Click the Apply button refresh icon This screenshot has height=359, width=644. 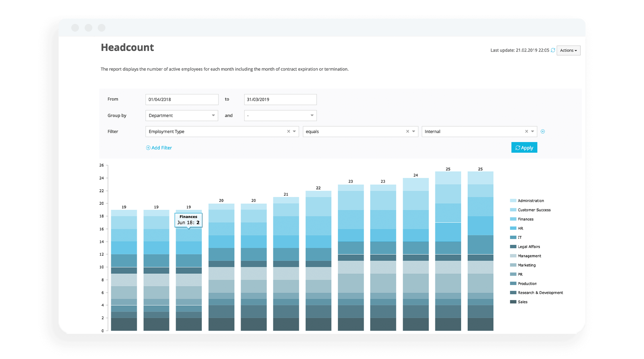tap(517, 148)
